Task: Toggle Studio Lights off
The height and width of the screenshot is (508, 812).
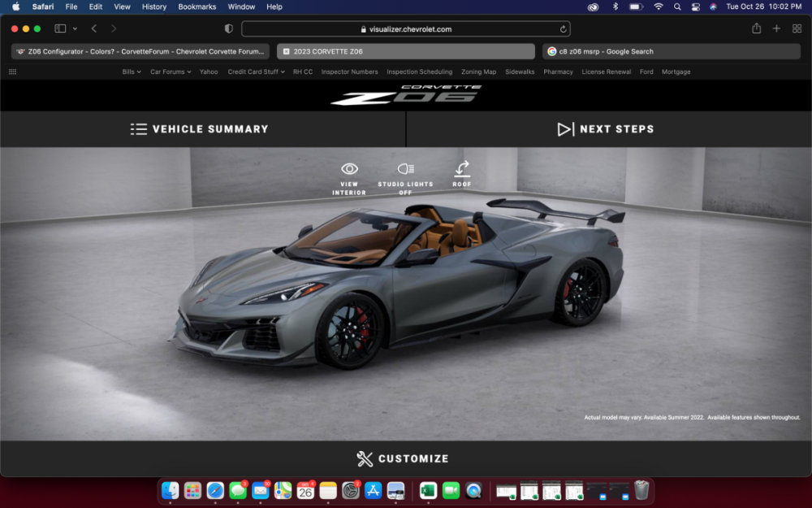Action: (405, 180)
